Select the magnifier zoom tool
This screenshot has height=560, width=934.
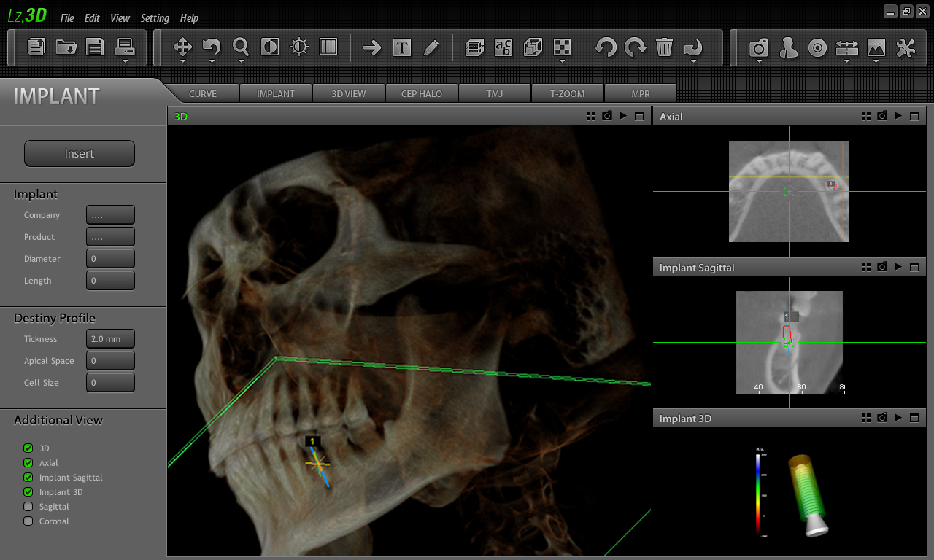241,47
